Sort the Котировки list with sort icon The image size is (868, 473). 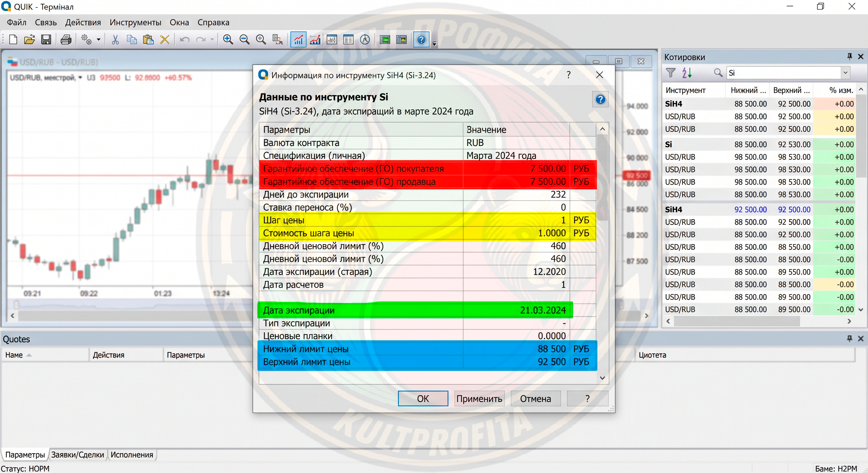(x=687, y=73)
